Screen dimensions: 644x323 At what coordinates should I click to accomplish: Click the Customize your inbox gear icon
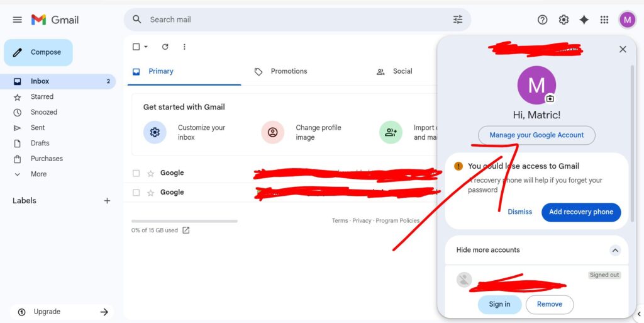(x=155, y=132)
